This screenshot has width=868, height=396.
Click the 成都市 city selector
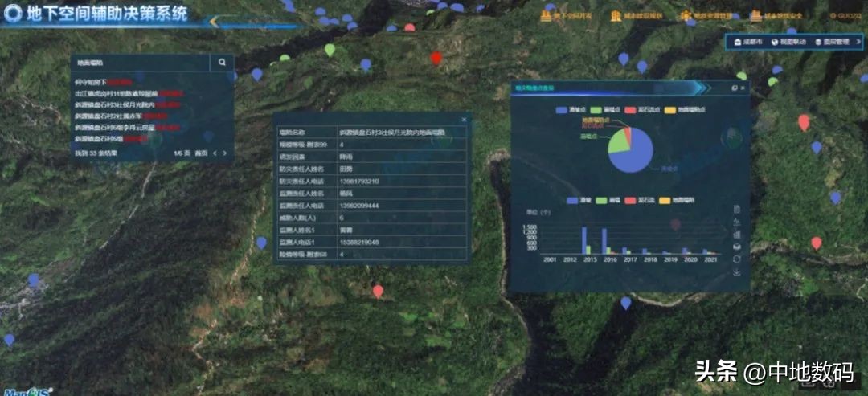point(748,42)
